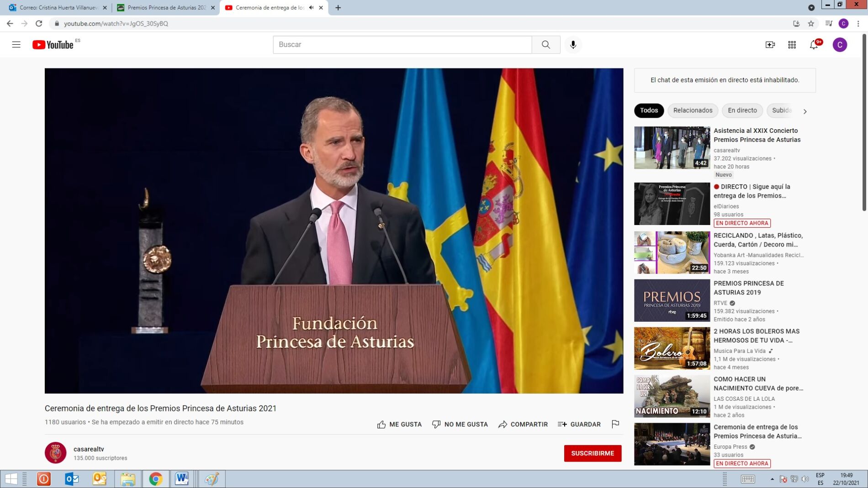Open the PREMIOS PRINCESA DE ASTURIAS 2019 thumbnail
The width and height of the screenshot is (868, 488).
[x=672, y=300]
